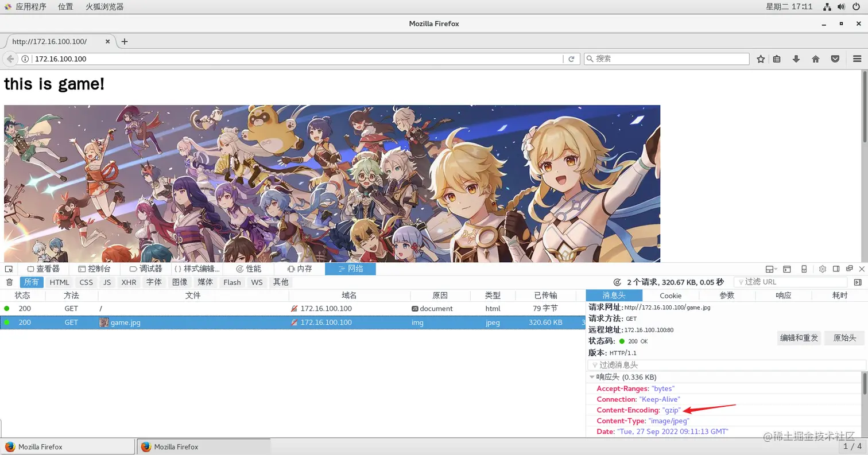Click the date and time 星期二 17:11
The image size is (868, 455).
(789, 7)
